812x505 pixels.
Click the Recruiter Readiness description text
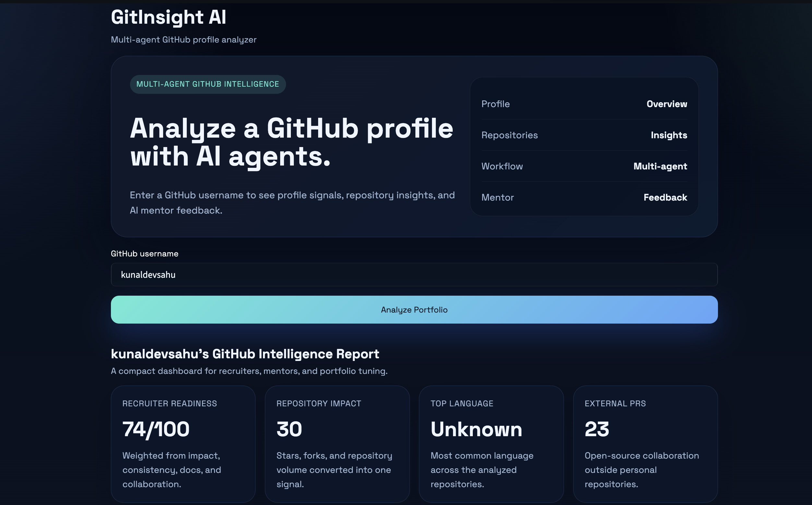(172, 470)
